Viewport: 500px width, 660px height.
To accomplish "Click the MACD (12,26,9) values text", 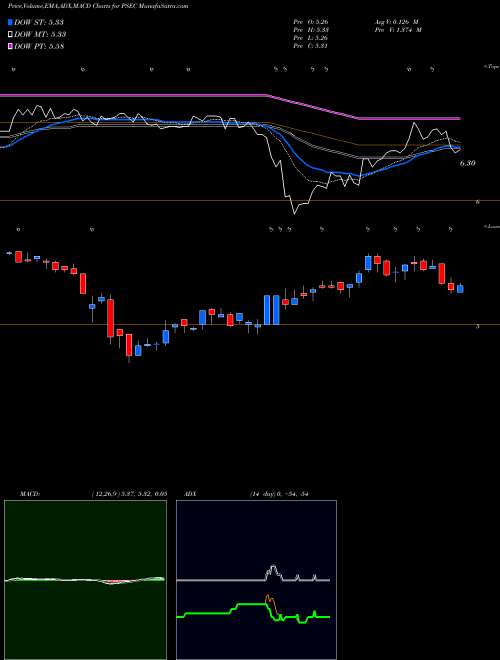I will [x=129, y=494].
